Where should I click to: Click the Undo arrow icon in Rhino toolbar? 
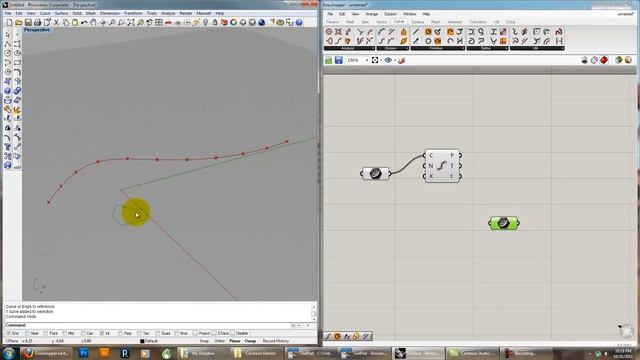point(84,22)
